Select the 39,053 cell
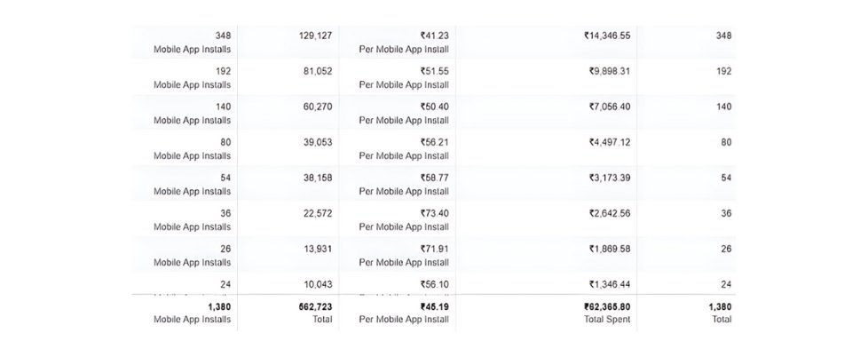 tap(313, 142)
